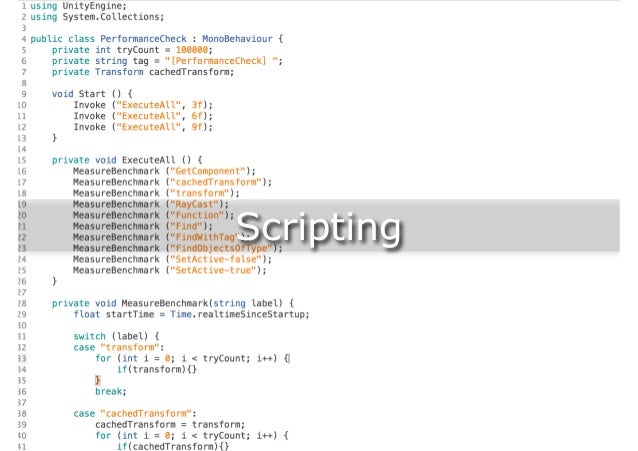The width and height of the screenshot is (638, 451).
Task: Click line number 3 in the gutter
Action: (x=24, y=28)
